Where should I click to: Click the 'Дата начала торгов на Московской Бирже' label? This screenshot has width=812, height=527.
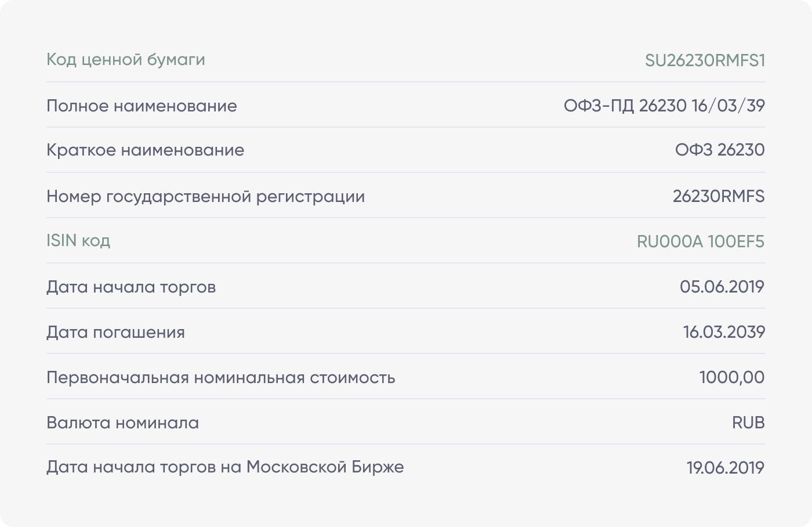[225, 467]
